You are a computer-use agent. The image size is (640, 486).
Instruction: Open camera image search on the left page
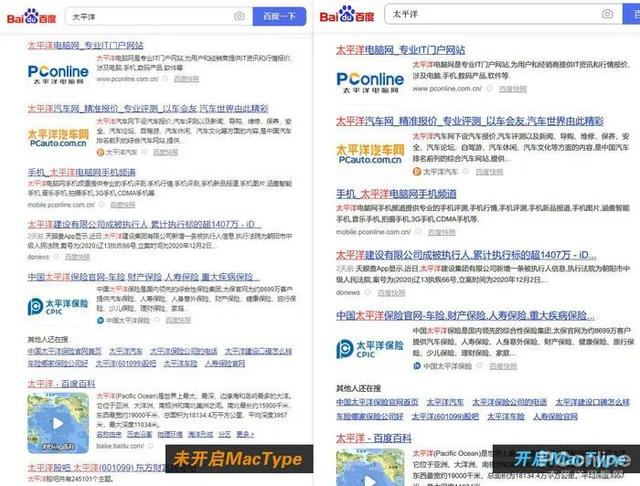[240, 16]
